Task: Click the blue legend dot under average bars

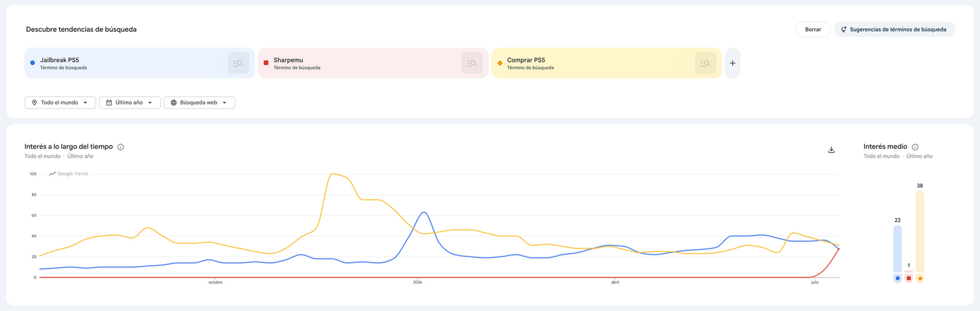Action: [897, 278]
